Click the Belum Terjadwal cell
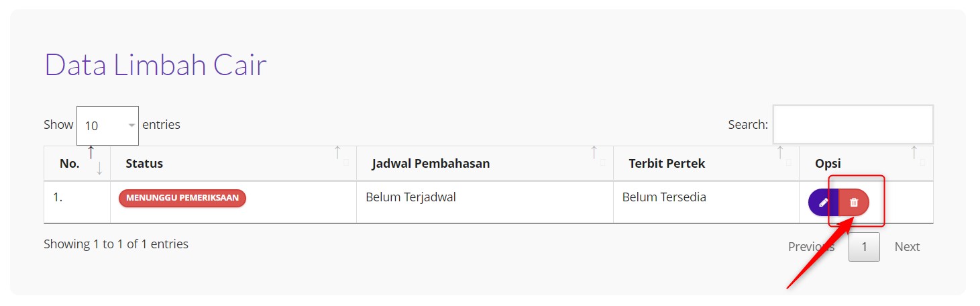Screen dimensions: 980x306 pyautogui.click(x=411, y=197)
